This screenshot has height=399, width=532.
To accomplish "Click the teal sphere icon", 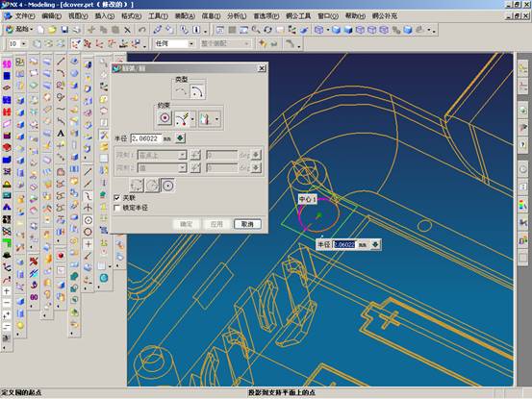I will click(x=104, y=278).
